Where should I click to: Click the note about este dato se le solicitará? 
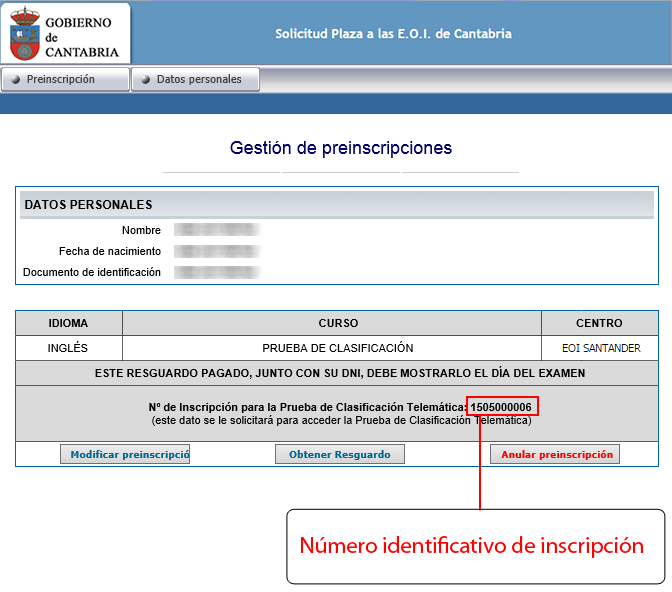click(x=342, y=421)
